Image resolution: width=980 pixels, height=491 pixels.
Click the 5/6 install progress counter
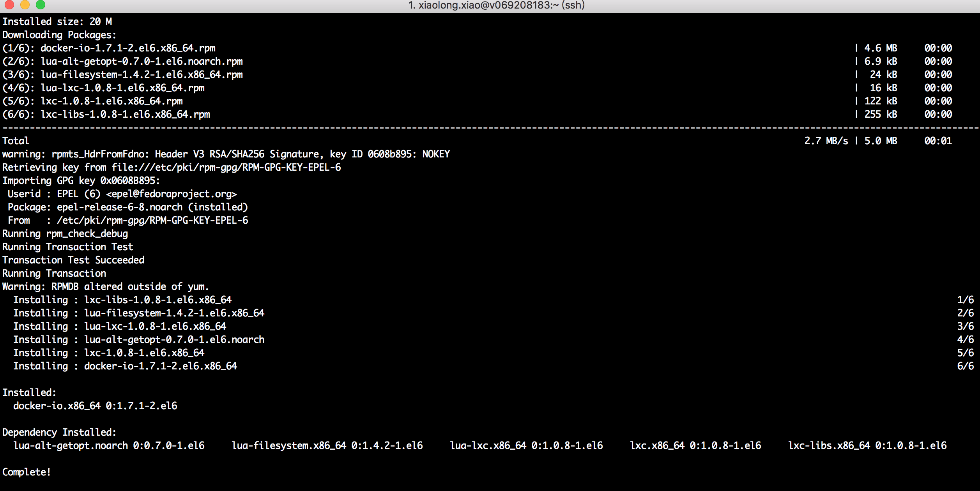(x=965, y=353)
